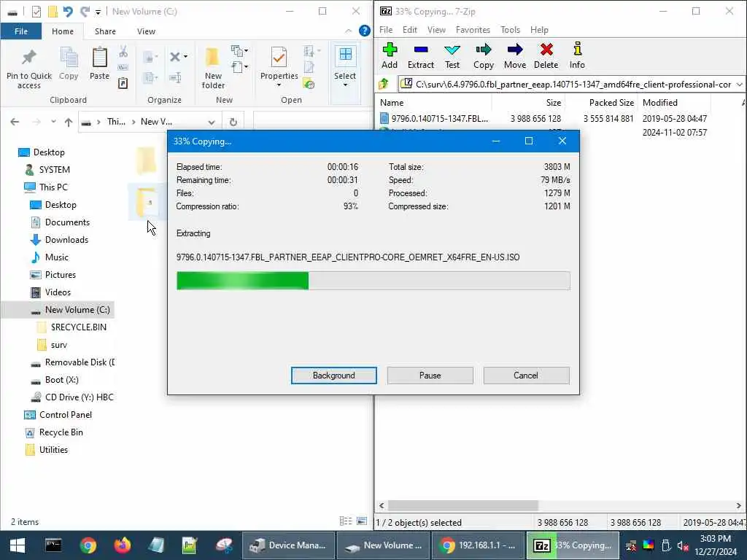
Task: Click the Move icon in 7-Zip toolbar
Action: [x=515, y=50]
